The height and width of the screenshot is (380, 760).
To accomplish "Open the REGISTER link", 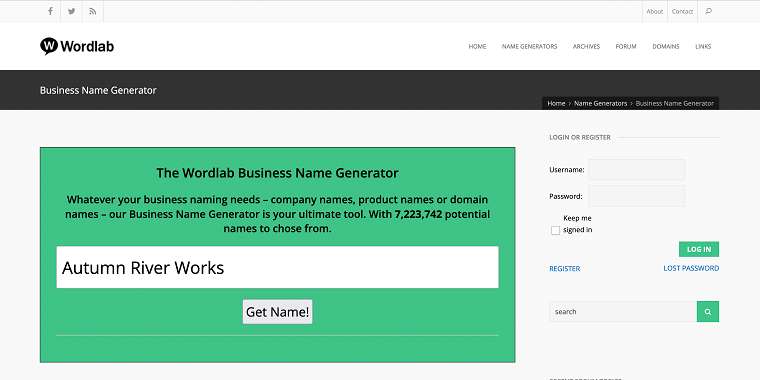I will (x=565, y=269).
